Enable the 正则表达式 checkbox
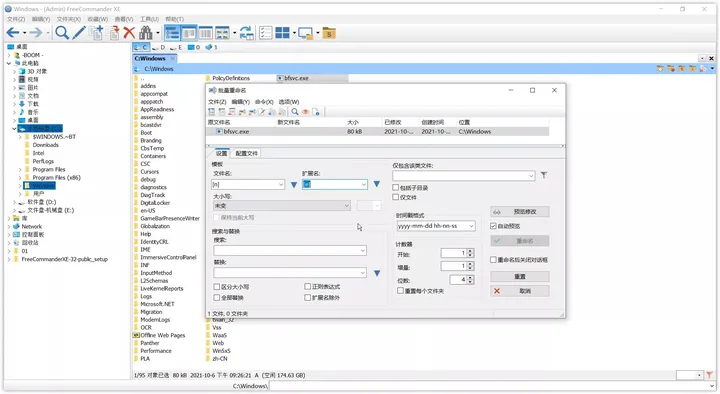This screenshot has height=394, width=720. 308,287
